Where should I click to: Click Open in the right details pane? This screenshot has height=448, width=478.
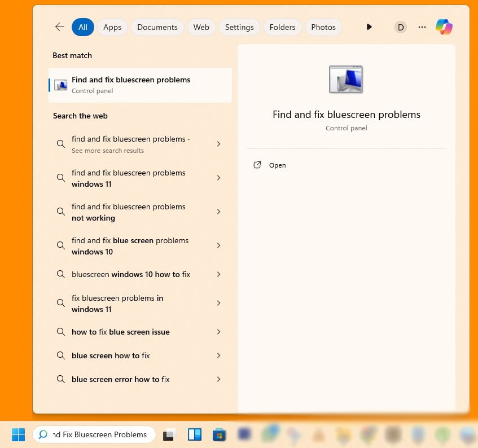coord(277,165)
